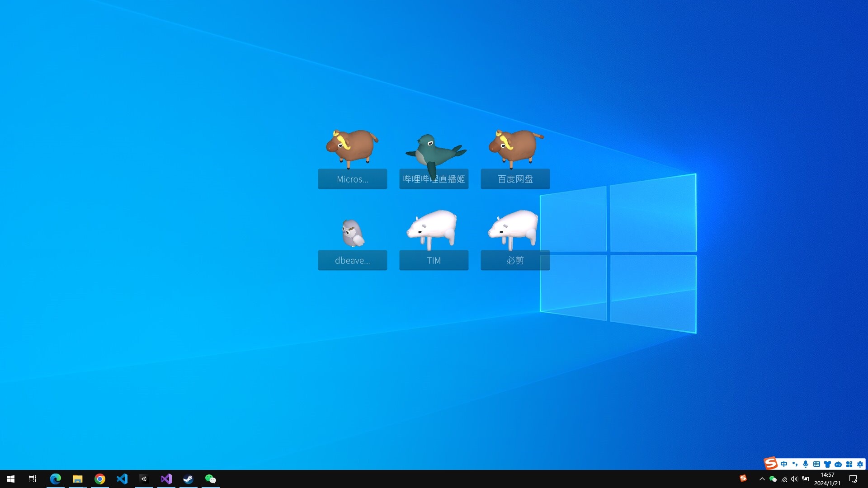
Task: Open the battery status flyout
Action: pyautogui.click(x=805, y=479)
